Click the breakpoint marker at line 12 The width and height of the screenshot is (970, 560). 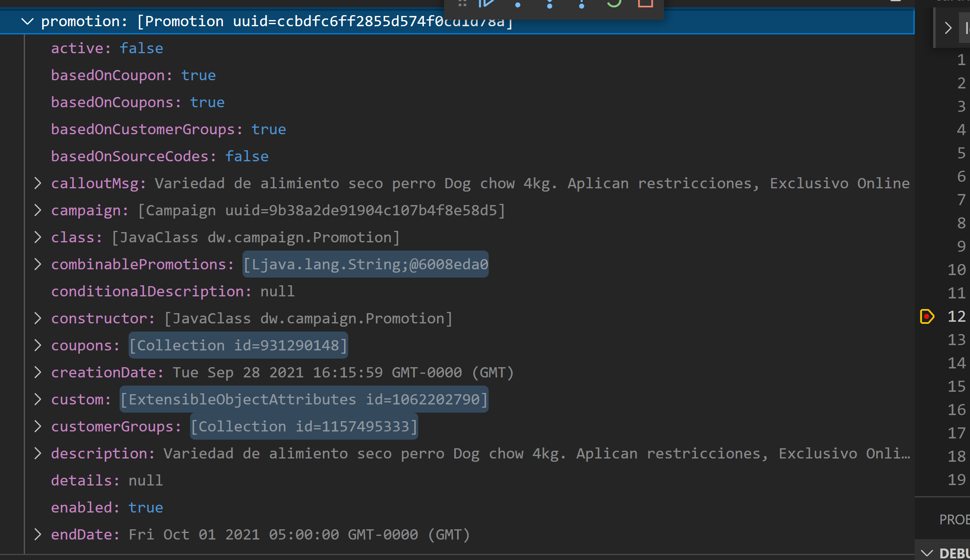927,316
